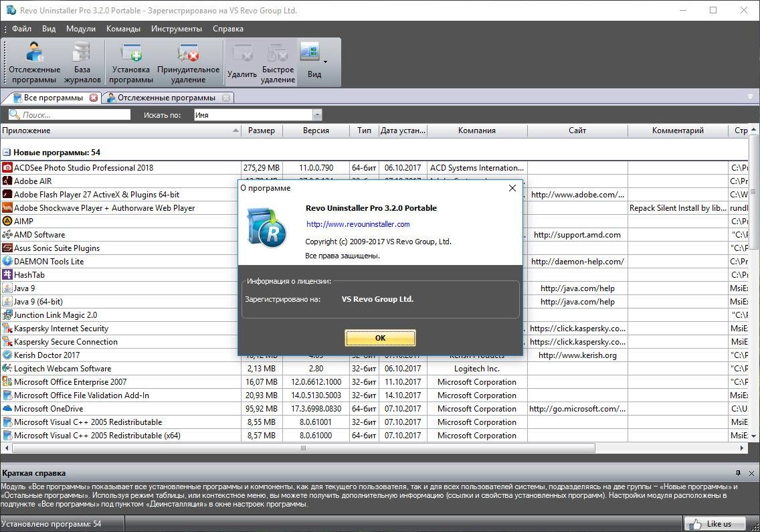
Task: Select the Junction Link Magic 2.0 icon
Action: coord(7,315)
